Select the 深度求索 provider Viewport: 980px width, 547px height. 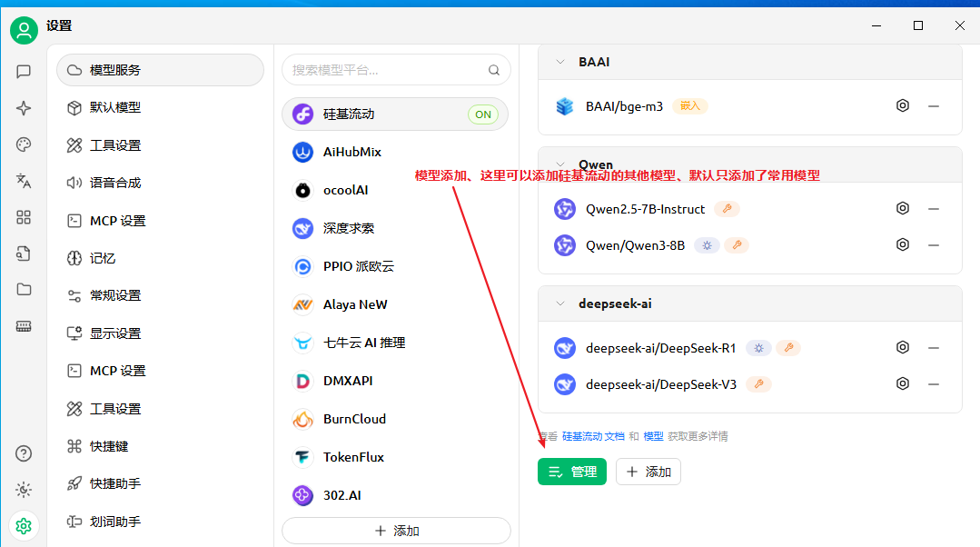point(348,228)
